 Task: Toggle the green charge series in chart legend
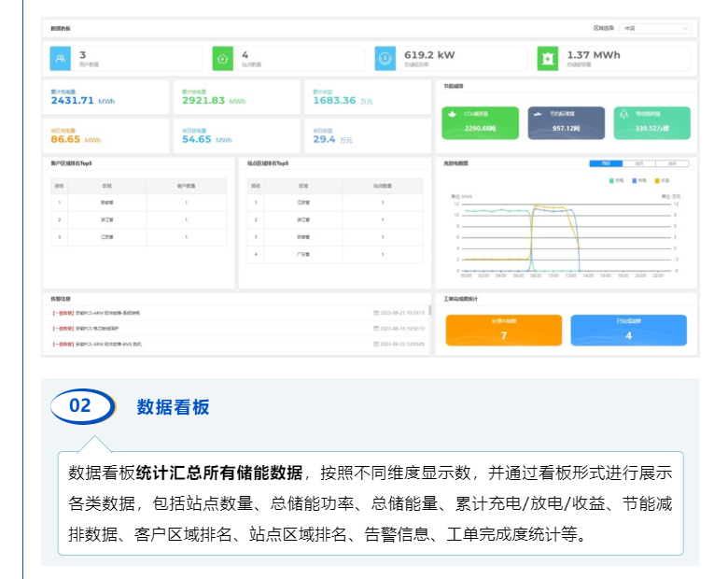[614, 179]
